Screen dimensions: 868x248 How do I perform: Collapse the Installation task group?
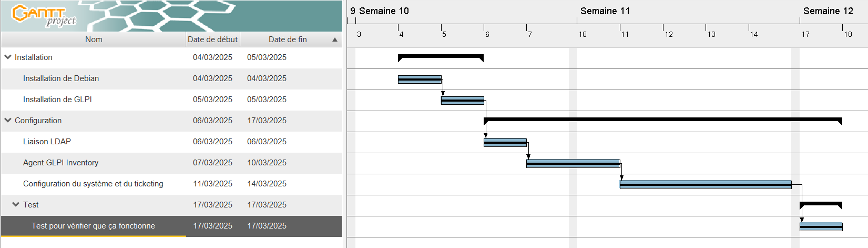(8, 57)
